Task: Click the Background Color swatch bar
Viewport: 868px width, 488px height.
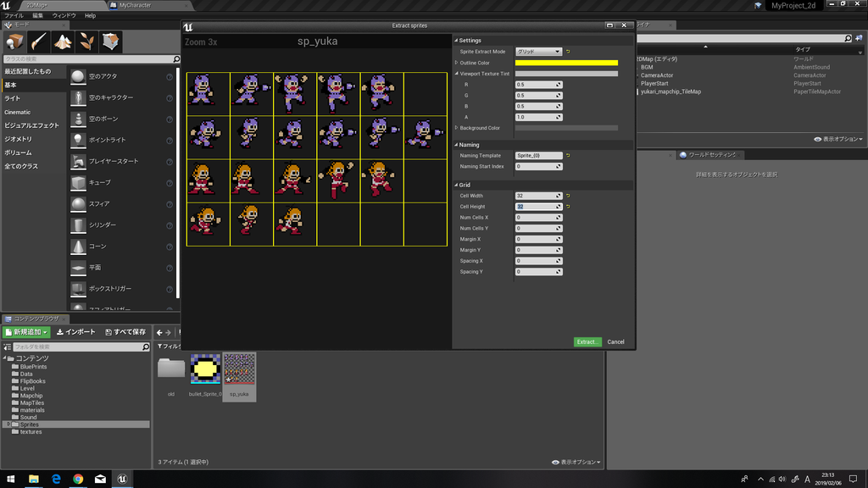Action: (566, 128)
